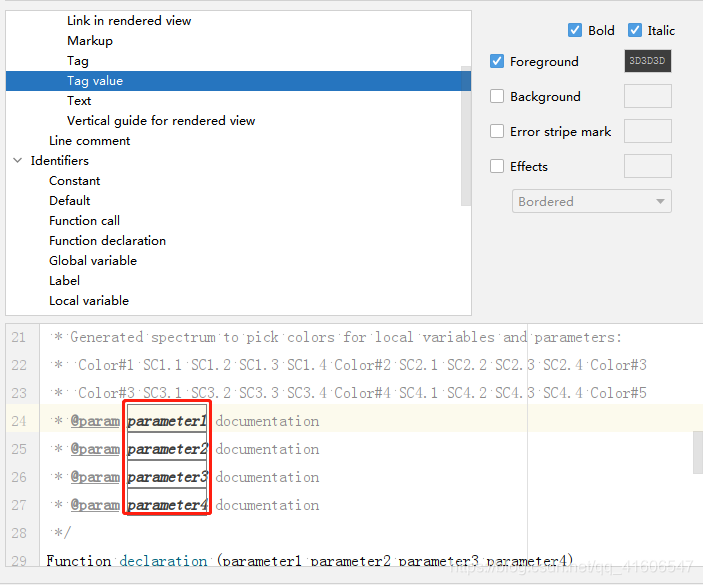Click the tree list scrollbar thumb
Screen dimensions: 703x585
pos(466,136)
